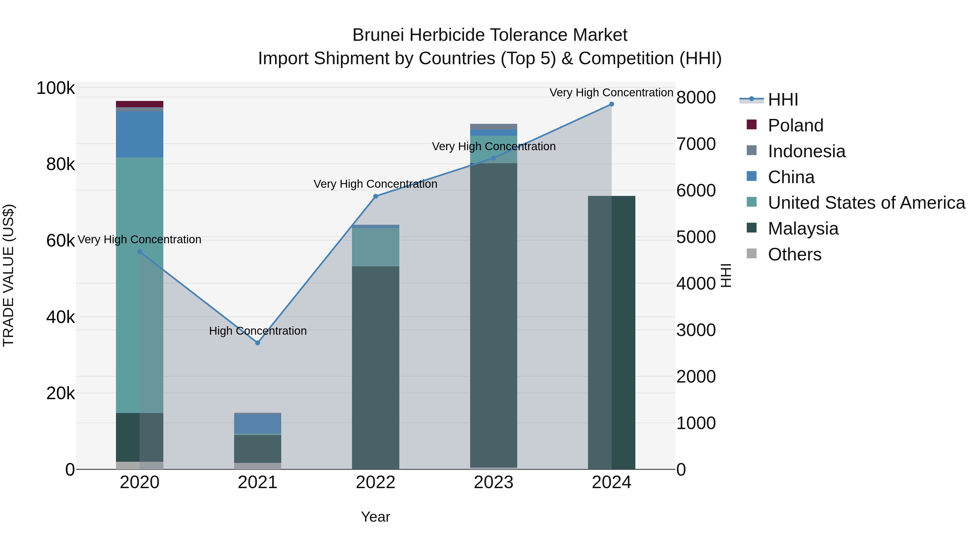980x551 pixels.
Task: Toggle United States of America legend entry
Action: 856,202
